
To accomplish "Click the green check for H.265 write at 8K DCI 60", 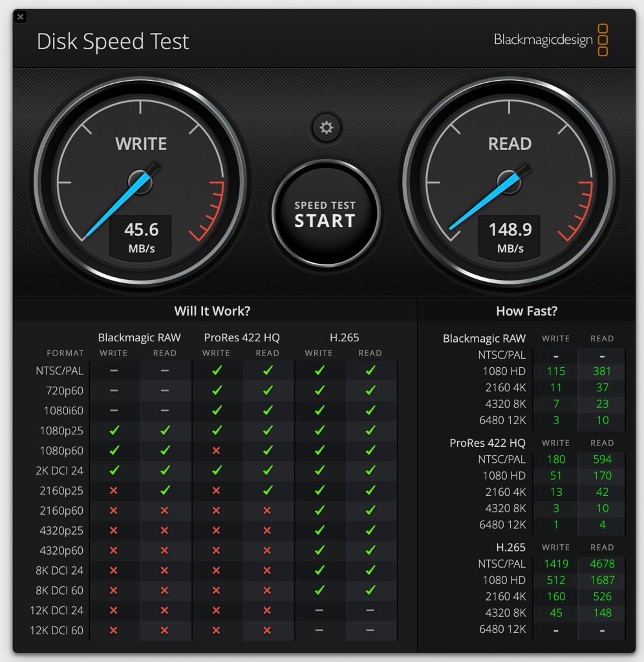I will pos(319,590).
